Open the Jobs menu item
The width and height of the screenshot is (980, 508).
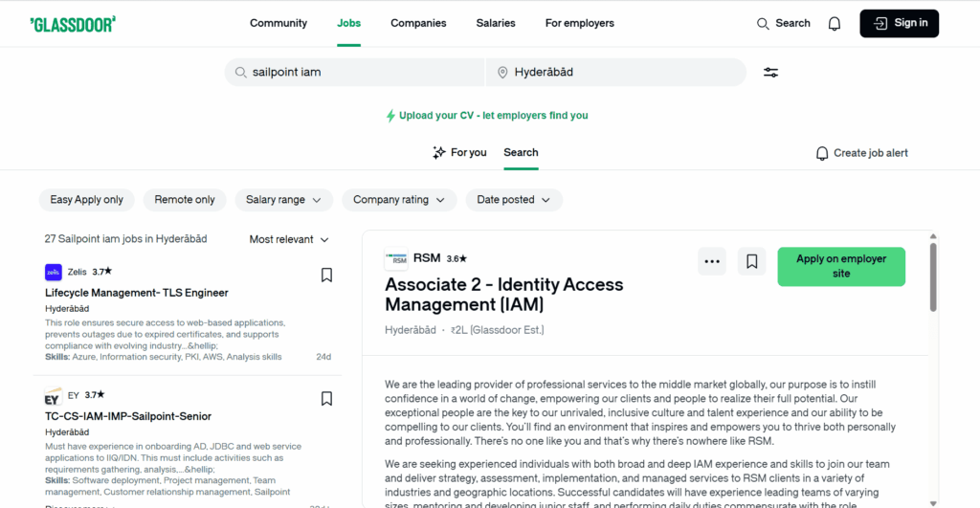coord(348,23)
